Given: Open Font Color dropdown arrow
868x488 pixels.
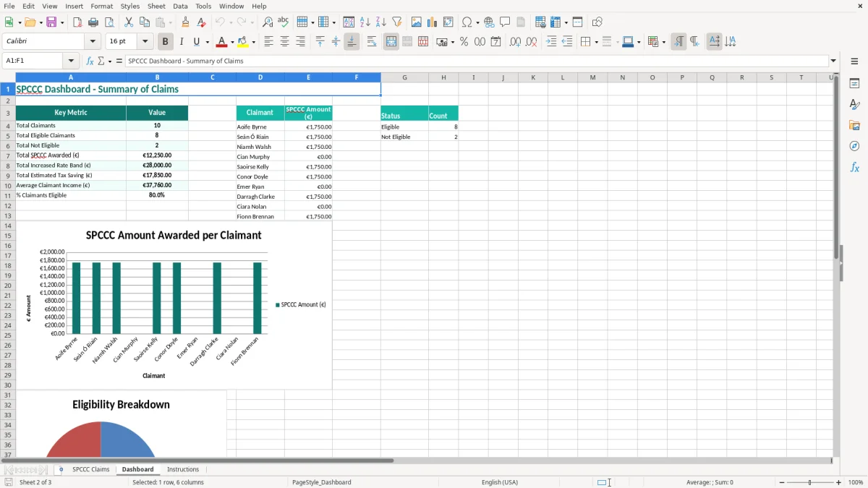Looking at the screenshot, I should 232,42.
